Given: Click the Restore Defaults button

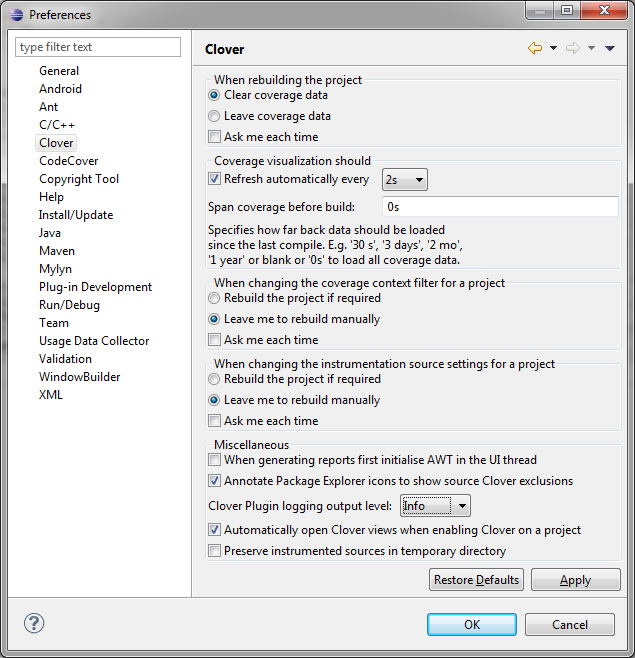Looking at the screenshot, I should tap(476, 580).
